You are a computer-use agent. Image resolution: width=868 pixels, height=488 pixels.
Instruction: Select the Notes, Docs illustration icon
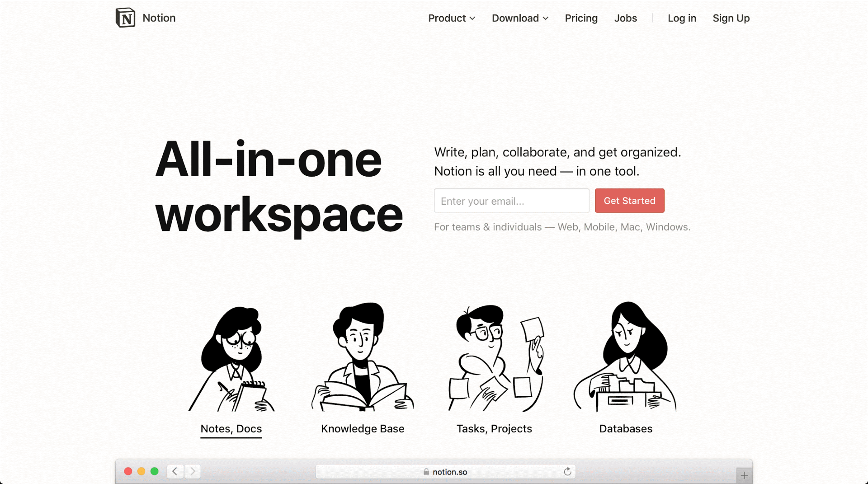[x=231, y=357]
